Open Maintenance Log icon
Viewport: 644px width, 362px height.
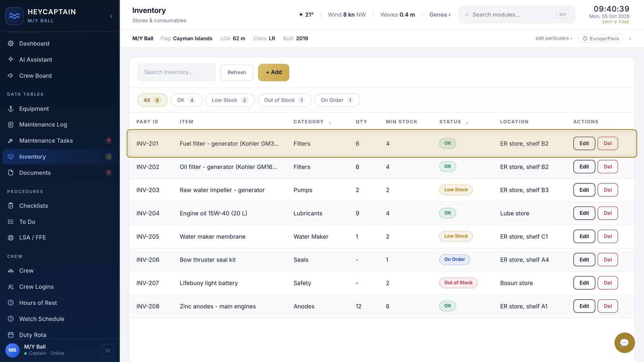[11, 125]
